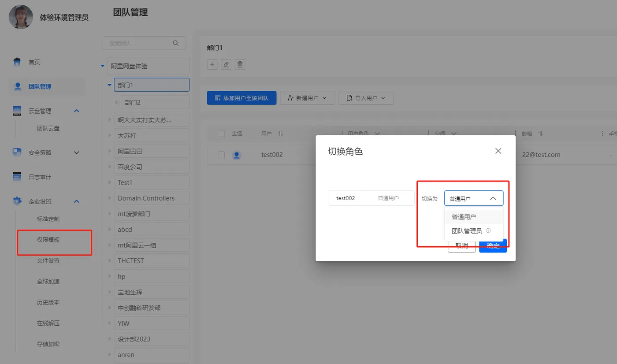Click the edit pencil icon under 部门1

[226, 64]
